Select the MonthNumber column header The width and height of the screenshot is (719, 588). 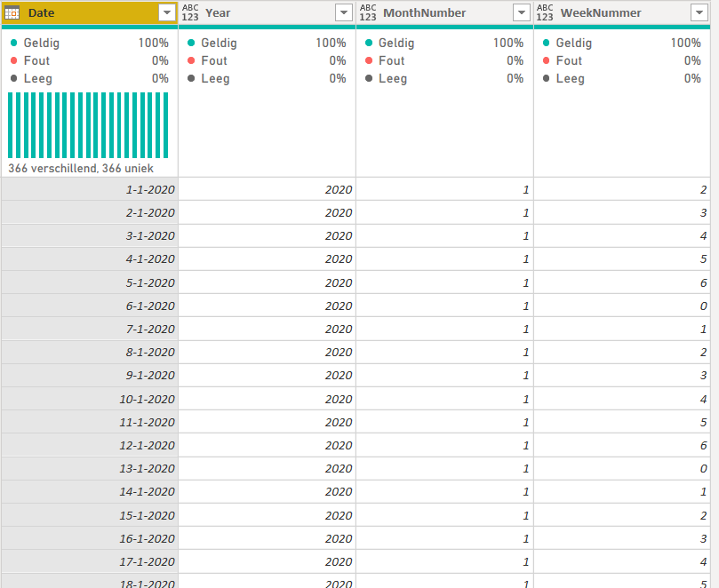(x=444, y=12)
